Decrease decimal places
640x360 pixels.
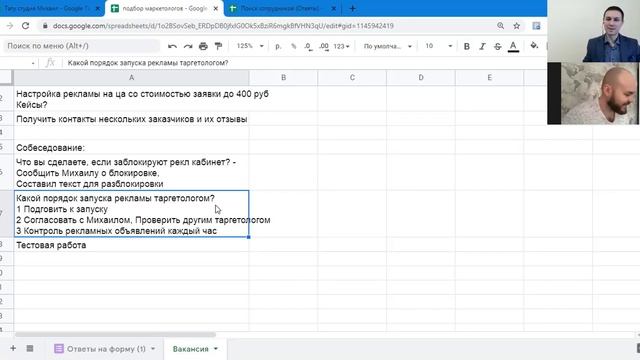309,46
